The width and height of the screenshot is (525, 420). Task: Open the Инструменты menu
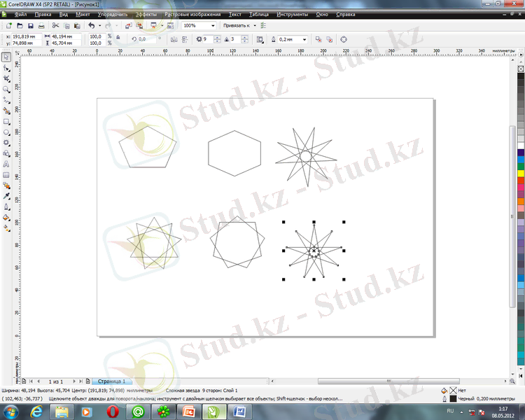(x=293, y=15)
